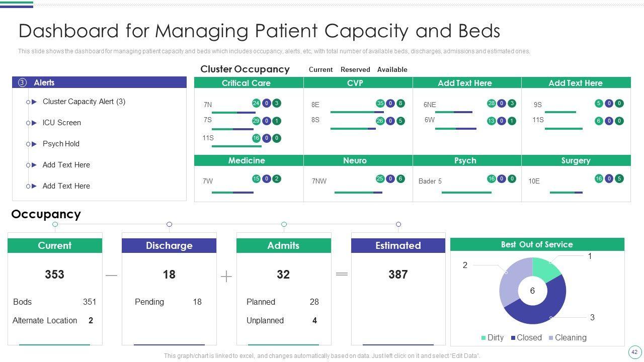Open the Discharge occupancy card header
This screenshot has width=644, height=362.
[x=169, y=245]
